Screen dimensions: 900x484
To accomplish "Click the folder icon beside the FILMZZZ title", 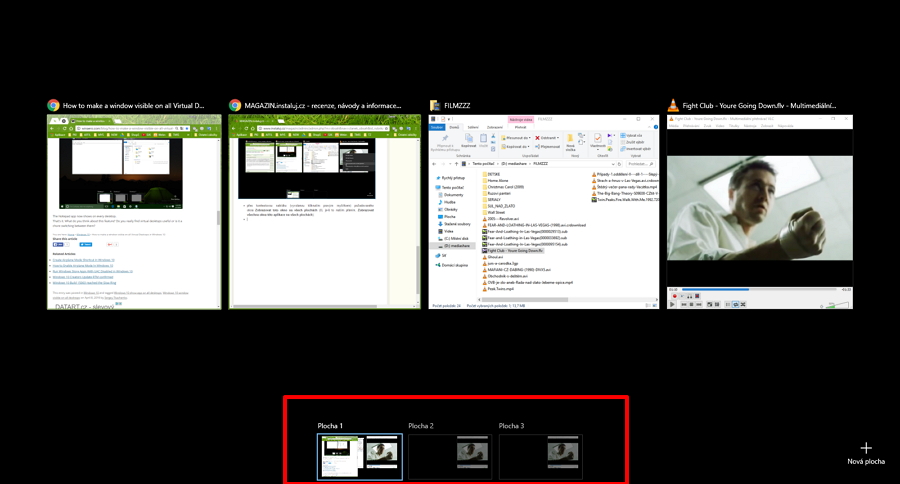I will point(435,105).
